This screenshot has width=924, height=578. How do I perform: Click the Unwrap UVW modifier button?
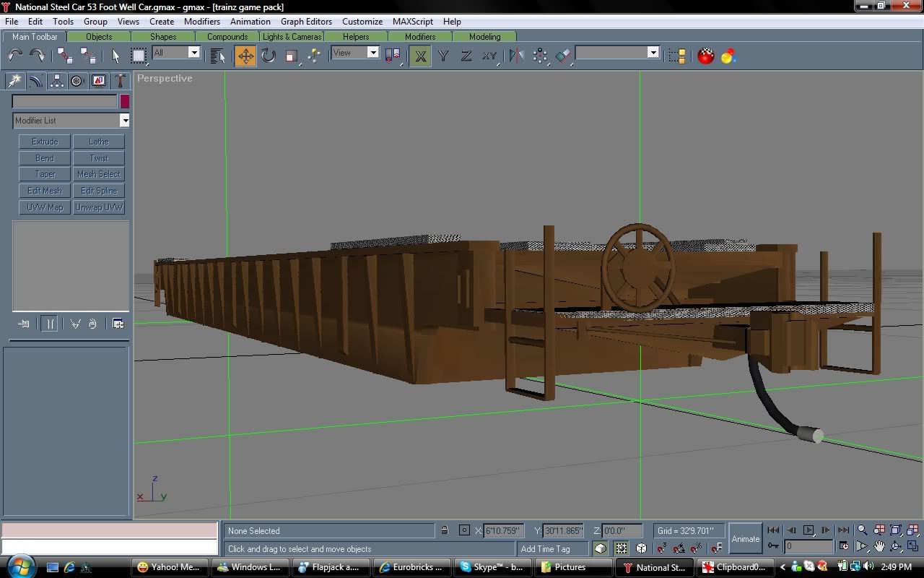click(x=99, y=207)
